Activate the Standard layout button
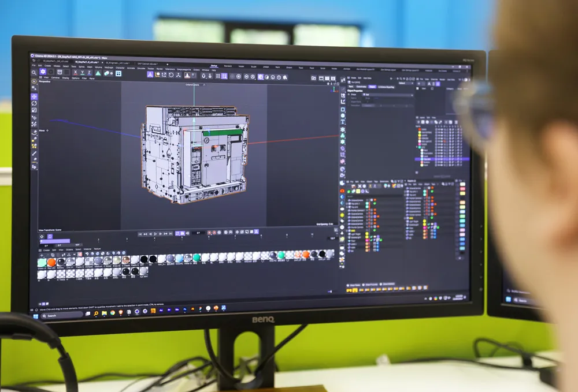Screen dimensions: 578x392 pyautogui.click(x=227, y=66)
